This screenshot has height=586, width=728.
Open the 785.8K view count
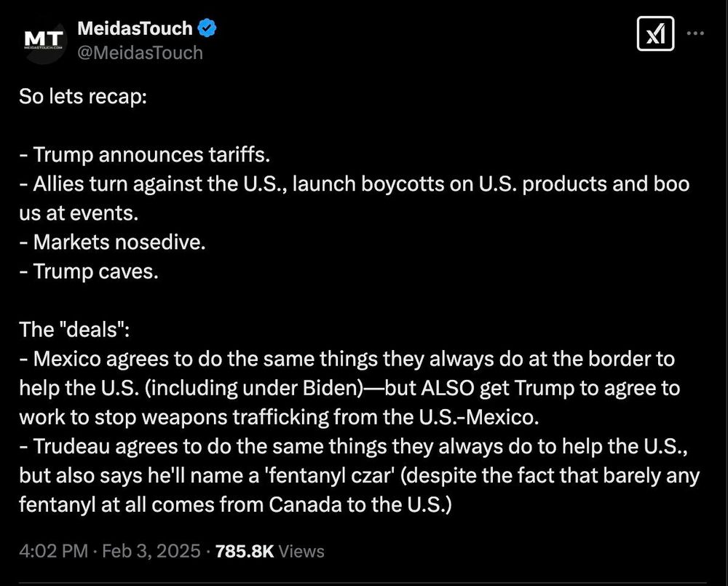[245, 551]
